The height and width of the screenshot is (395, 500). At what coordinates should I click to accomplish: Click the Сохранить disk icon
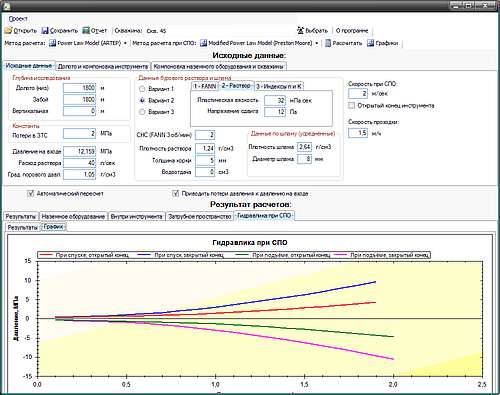(45, 31)
